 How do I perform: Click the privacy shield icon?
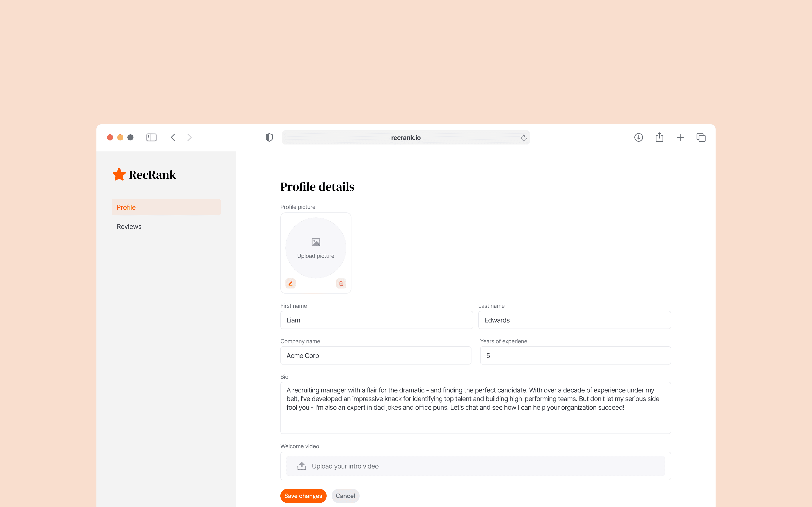pos(269,137)
